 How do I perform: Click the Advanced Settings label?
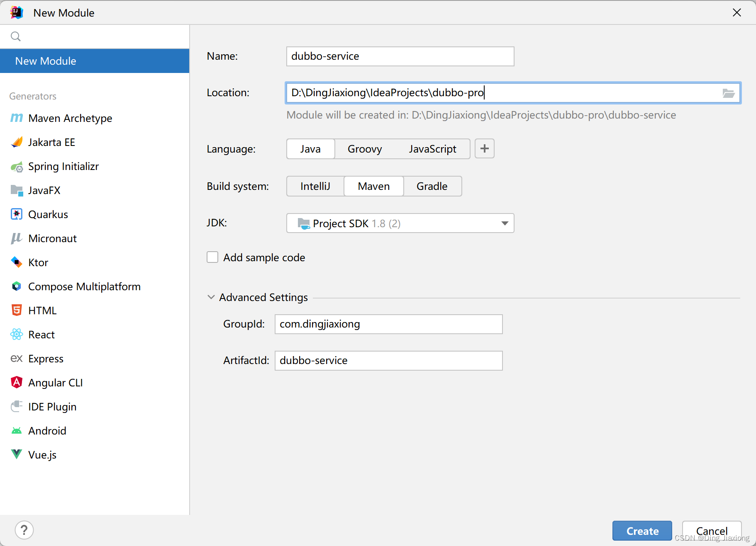[263, 297]
